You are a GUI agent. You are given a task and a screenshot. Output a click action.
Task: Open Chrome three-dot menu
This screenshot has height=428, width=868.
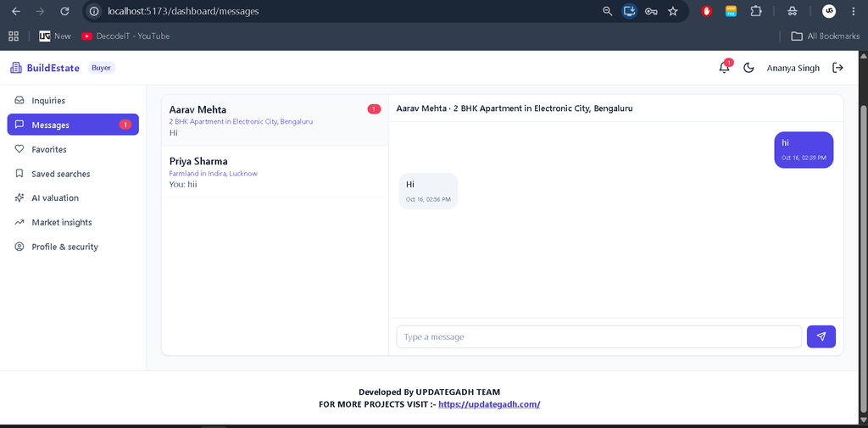click(853, 11)
